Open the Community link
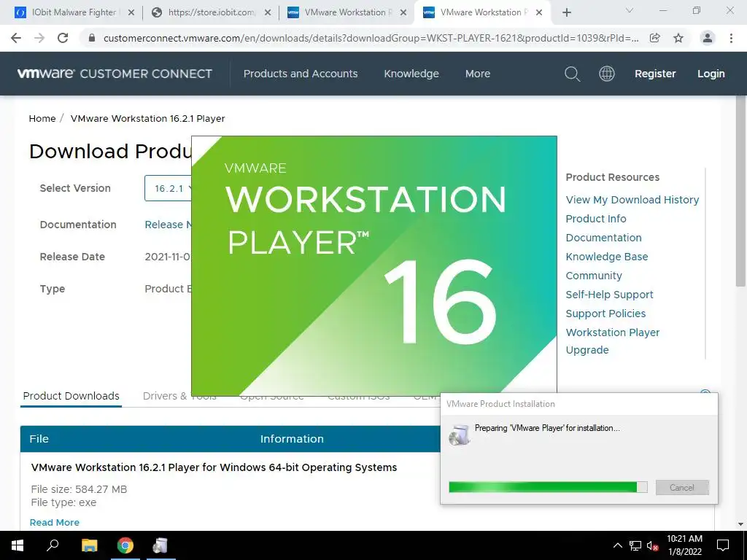 (594, 276)
